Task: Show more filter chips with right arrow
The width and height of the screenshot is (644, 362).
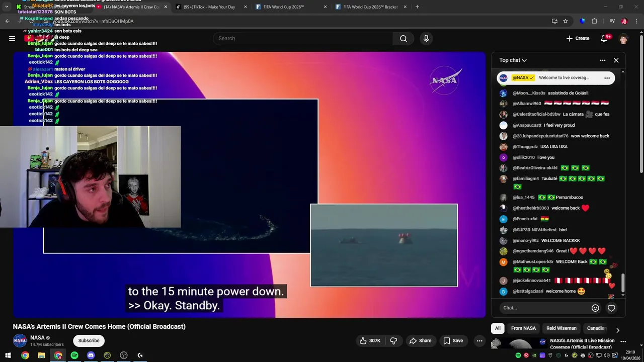Action: (618, 330)
